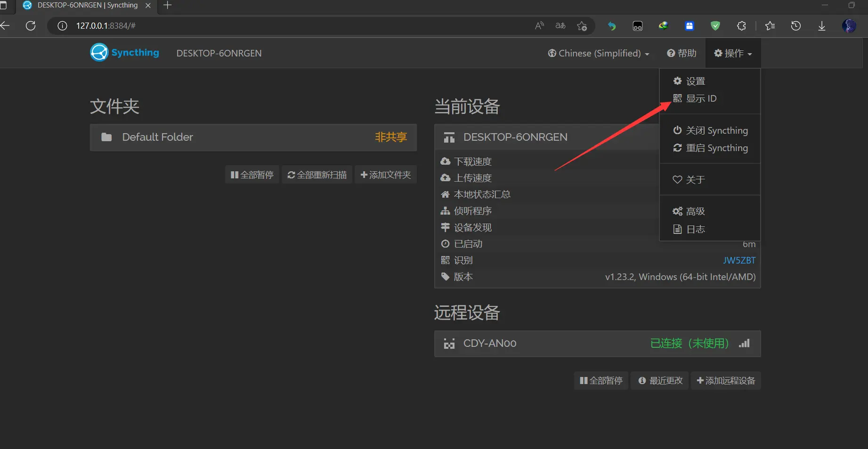Click the green arrow extension icon
868x449 pixels.
point(612,26)
